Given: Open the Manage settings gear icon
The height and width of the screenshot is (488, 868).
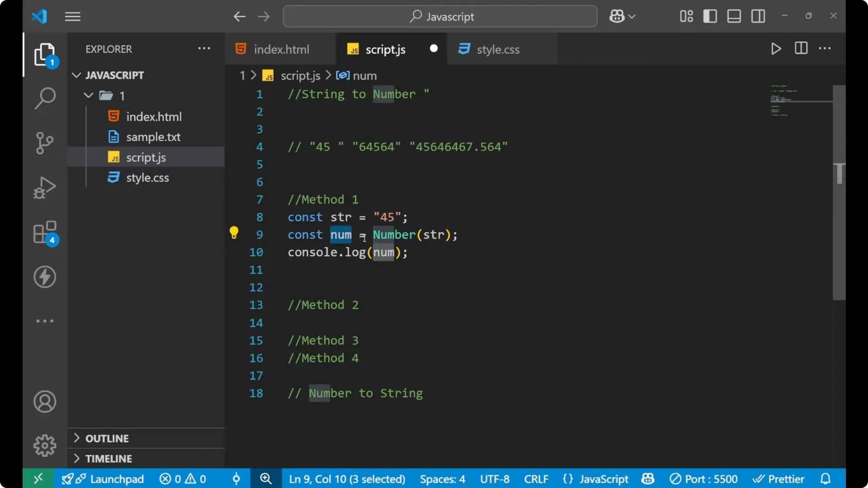Looking at the screenshot, I should (x=44, y=445).
